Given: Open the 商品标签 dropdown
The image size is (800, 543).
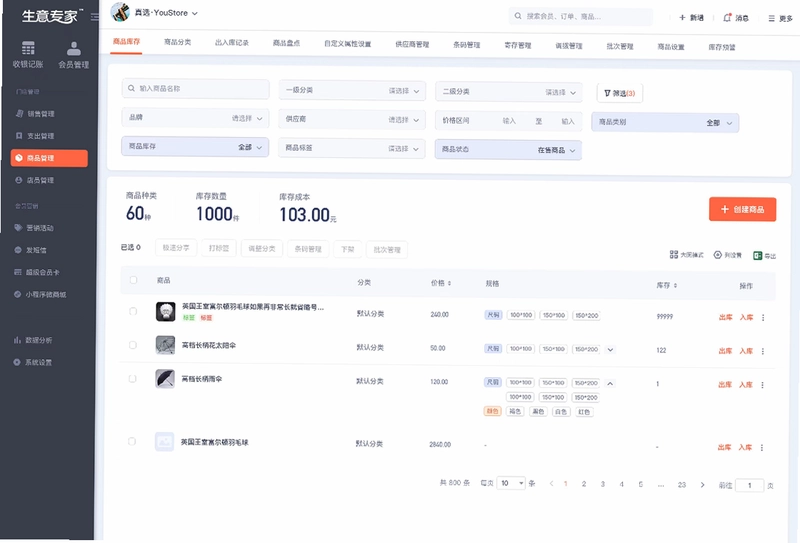Looking at the screenshot, I should pyautogui.click(x=352, y=149).
